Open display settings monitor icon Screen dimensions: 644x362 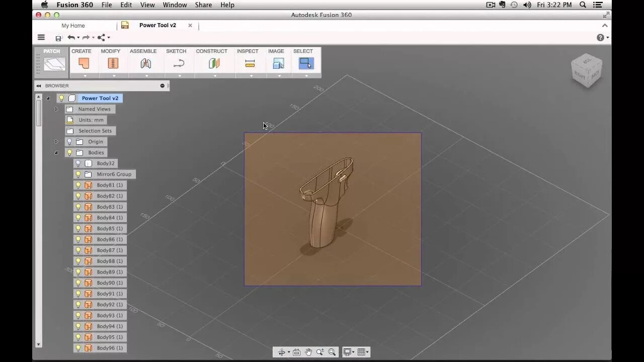pyautogui.click(x=347, y=352)
